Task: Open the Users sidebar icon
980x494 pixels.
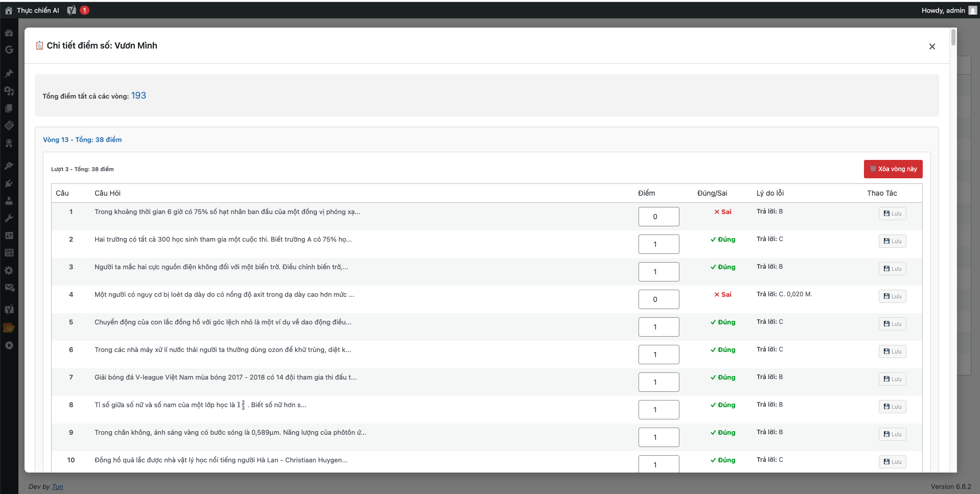Action: coord(9,201)
